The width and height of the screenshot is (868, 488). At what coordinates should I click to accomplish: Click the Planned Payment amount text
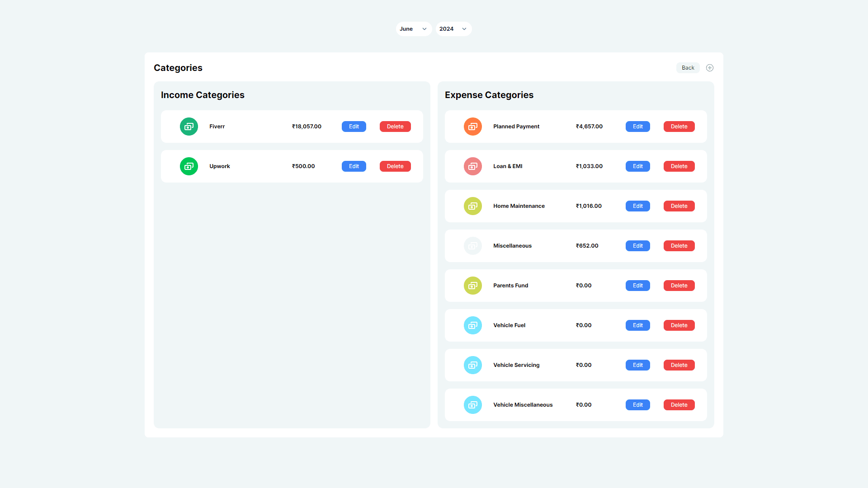coord(589,126)
